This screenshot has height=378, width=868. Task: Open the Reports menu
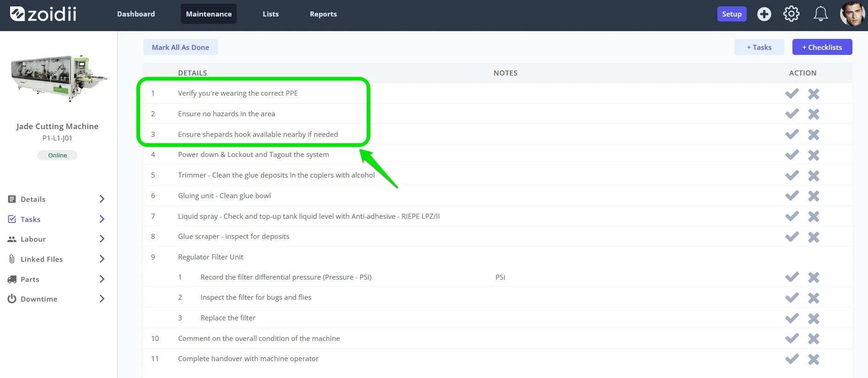(323, 14)
